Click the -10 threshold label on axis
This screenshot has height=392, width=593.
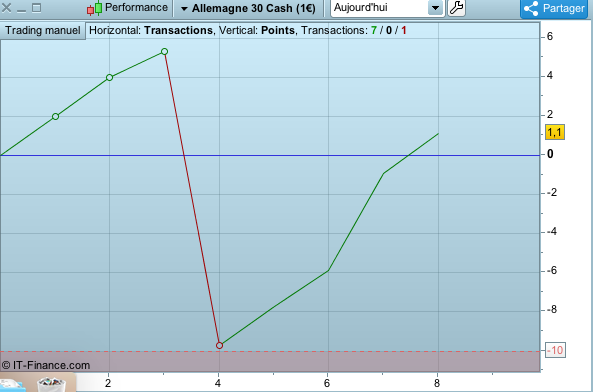(x=555, y=350)
